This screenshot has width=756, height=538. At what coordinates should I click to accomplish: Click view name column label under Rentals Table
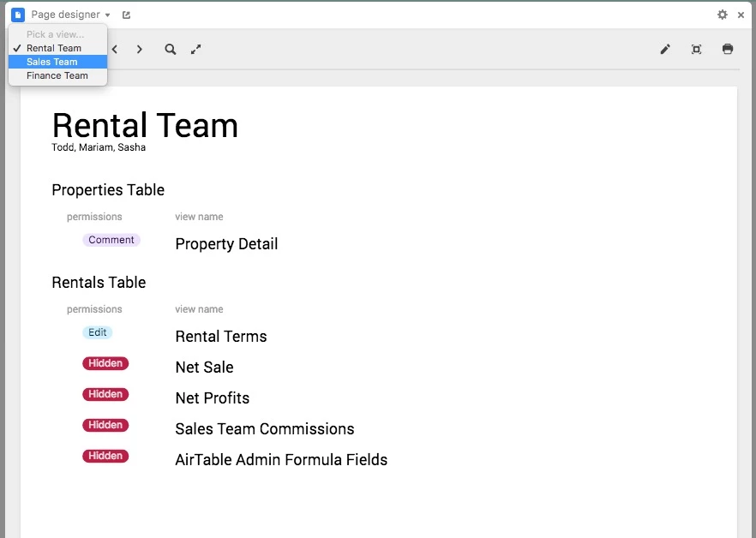199,309
